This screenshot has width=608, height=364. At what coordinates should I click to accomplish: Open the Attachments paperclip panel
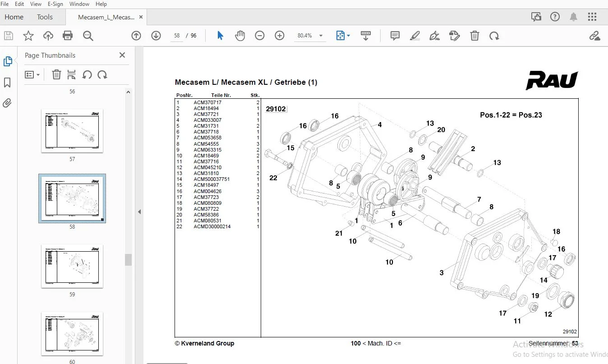[7, 103]
